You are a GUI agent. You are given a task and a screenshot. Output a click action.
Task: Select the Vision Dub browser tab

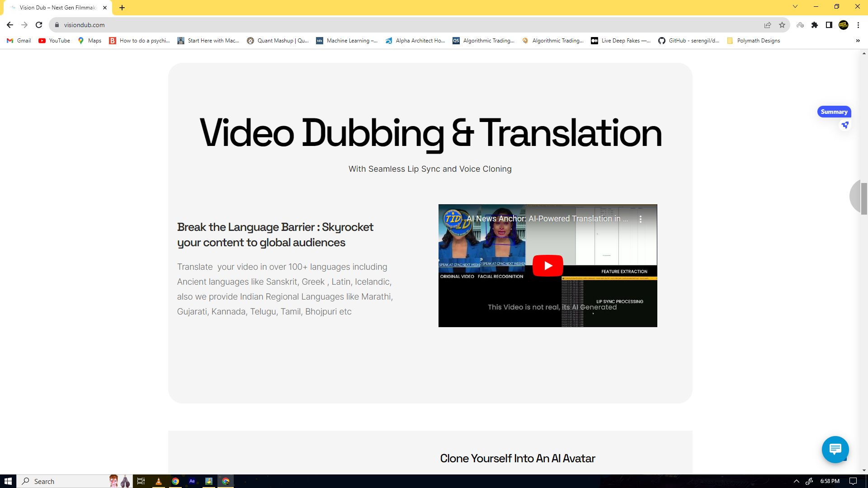point(57,8)
